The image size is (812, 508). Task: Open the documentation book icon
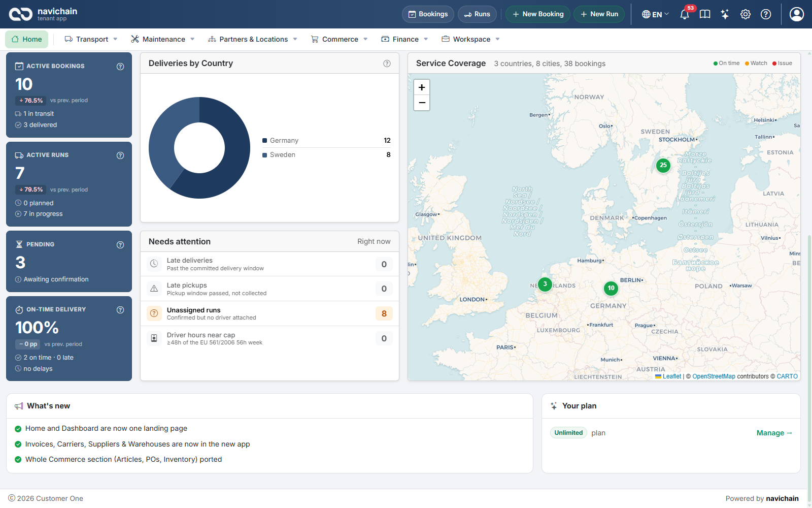pos(705,14)
